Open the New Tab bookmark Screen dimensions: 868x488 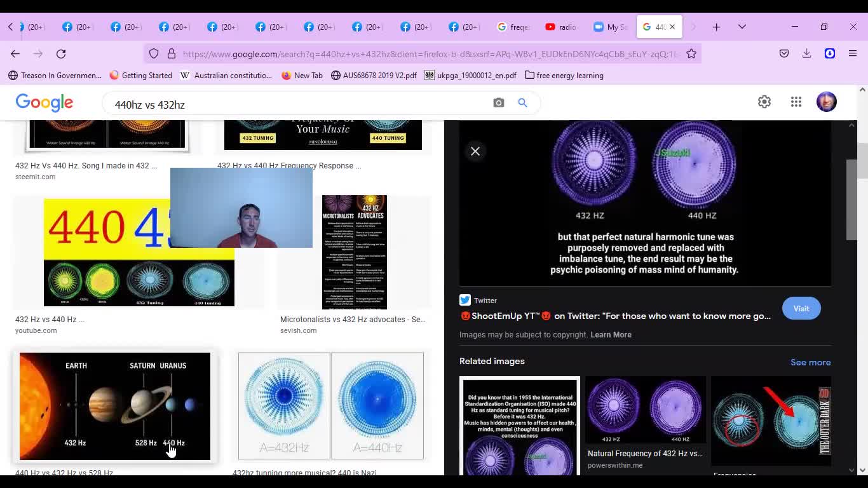[302, 75]
